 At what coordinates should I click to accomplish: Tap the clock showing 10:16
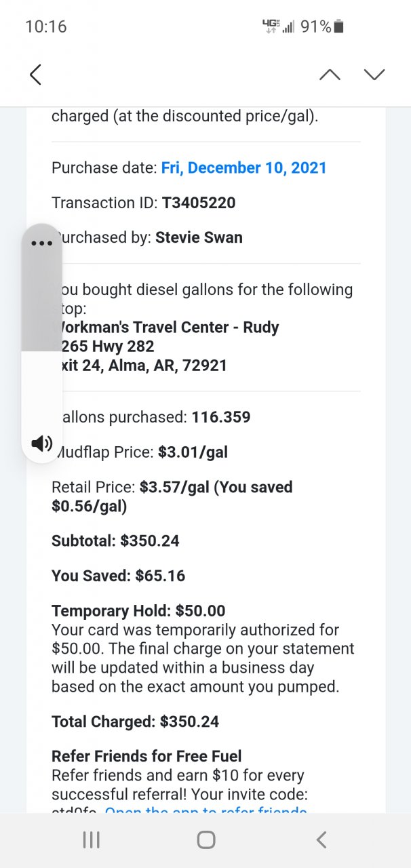tap(46, 26)
